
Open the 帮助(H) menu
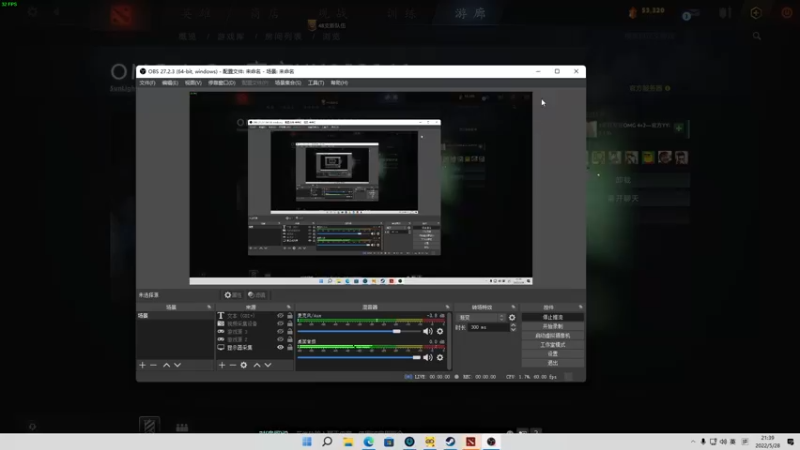(x=339, y=83)
